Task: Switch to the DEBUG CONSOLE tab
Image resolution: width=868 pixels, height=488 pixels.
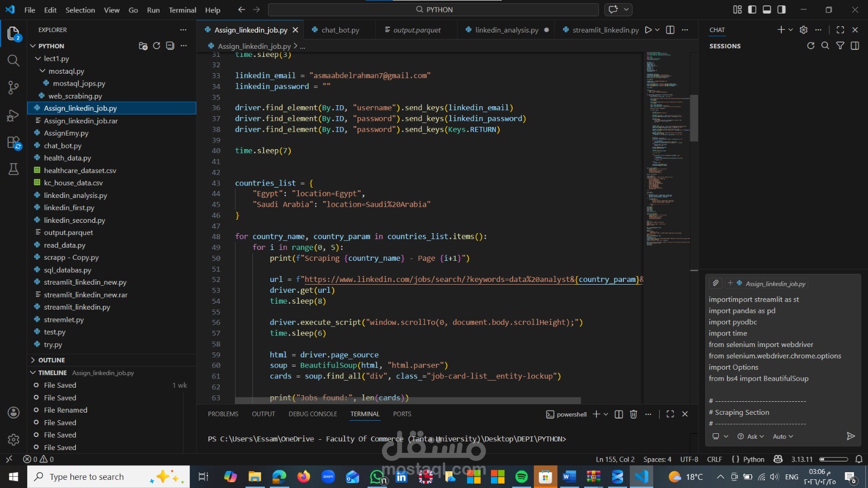Action: [312, 414]
